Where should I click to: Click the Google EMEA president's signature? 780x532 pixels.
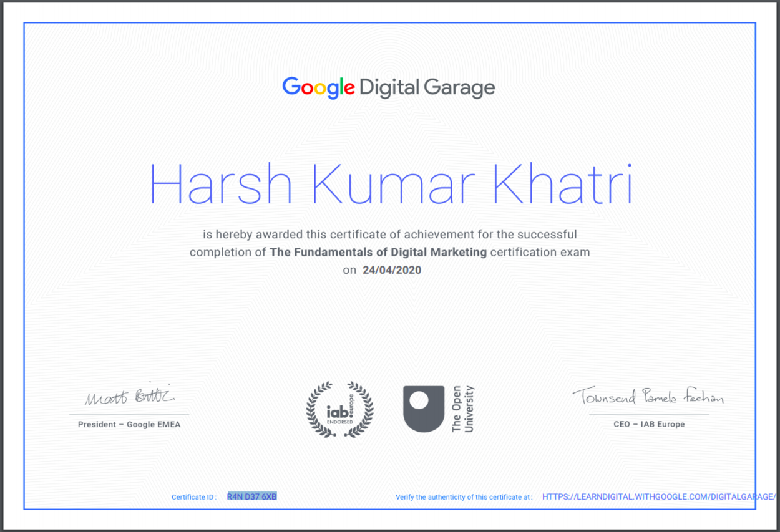(x=130, y=394)
